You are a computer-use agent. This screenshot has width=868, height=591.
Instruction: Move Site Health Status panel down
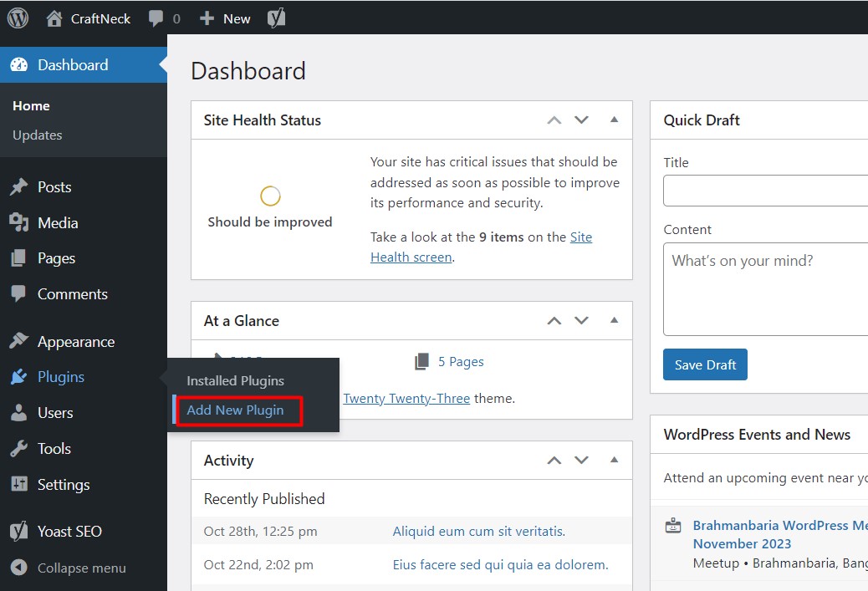[x=581, y=120]
